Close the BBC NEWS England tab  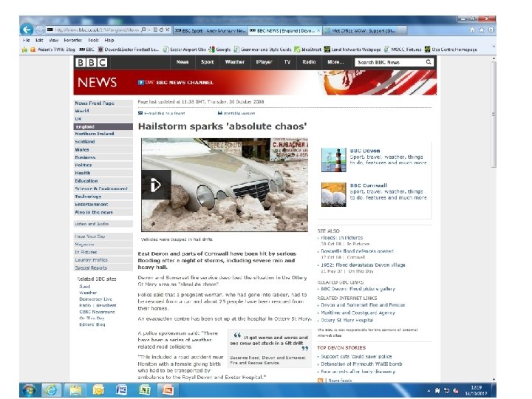tap(318, 30)
